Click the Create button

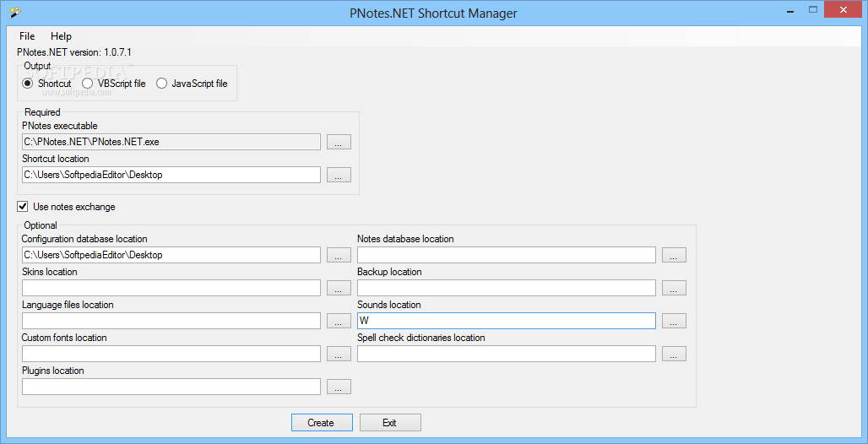[x=322, y=422]
